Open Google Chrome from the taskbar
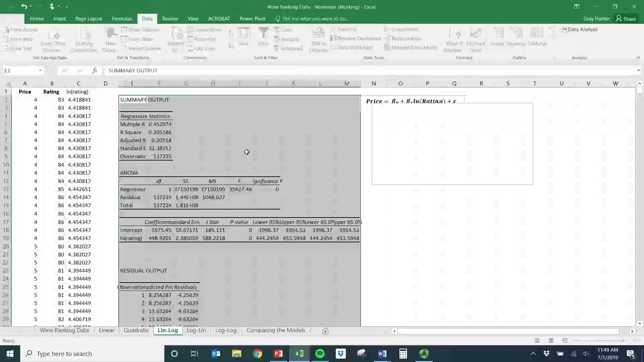 [x=257, y=353]
